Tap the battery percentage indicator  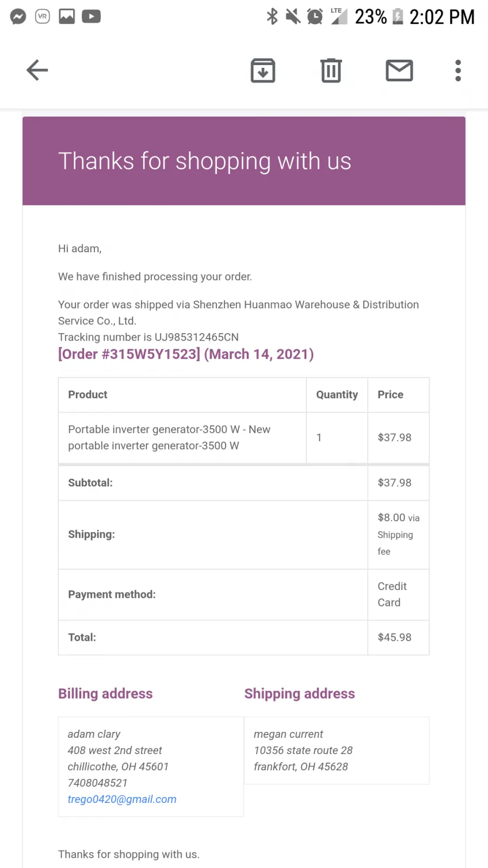[371, 17]
